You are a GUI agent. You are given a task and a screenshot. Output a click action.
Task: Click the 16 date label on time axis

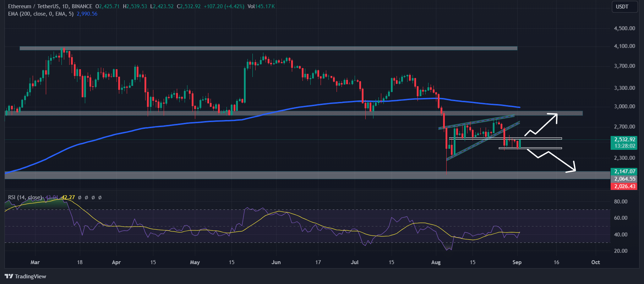pyautogui.click(x=556, y=262)
